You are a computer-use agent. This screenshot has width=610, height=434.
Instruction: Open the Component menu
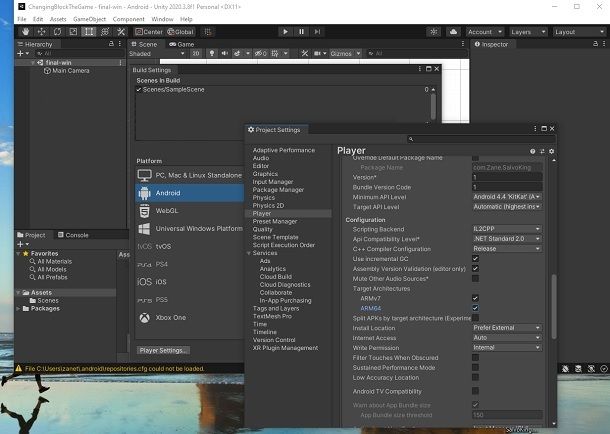[128, 19]
